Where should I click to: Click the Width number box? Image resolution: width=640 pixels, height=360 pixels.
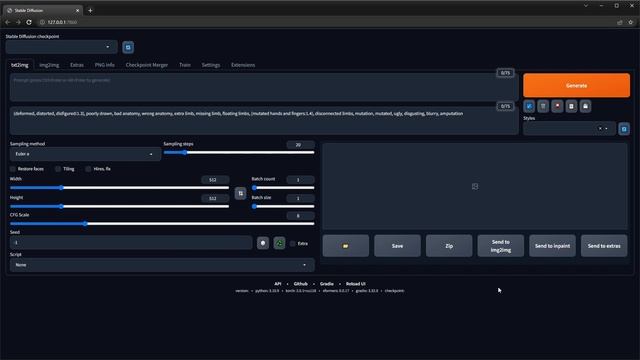click(215, 180)
